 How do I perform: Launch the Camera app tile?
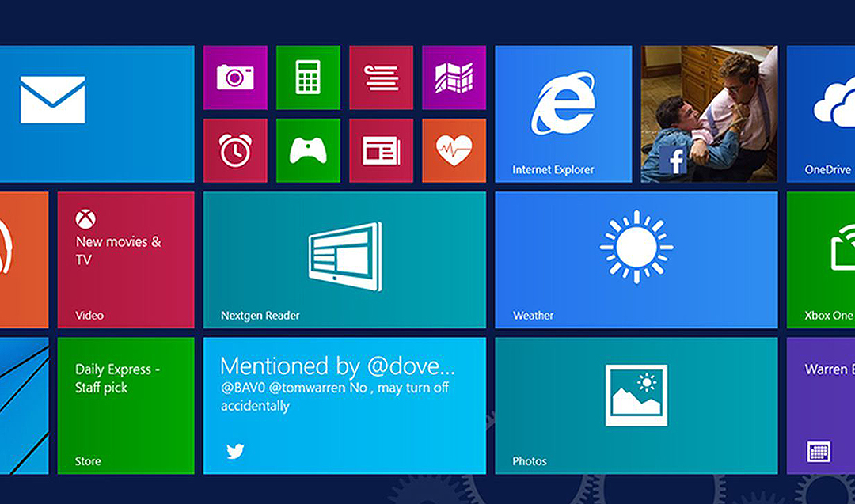(x=235, y=78)
